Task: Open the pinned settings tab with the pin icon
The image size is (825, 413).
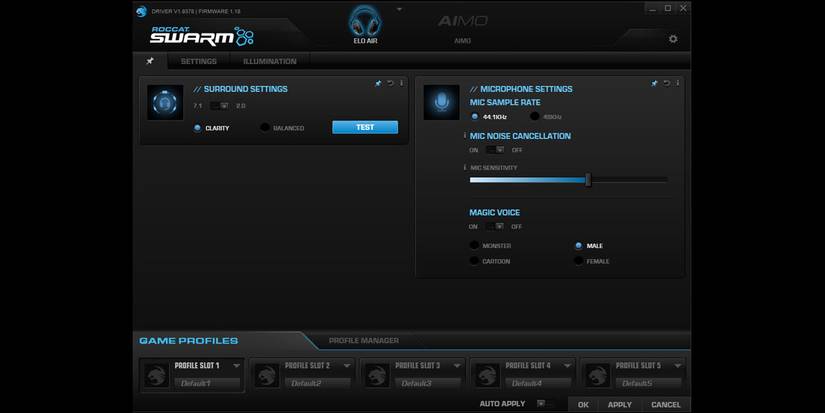Action: [x=150, y=61]
